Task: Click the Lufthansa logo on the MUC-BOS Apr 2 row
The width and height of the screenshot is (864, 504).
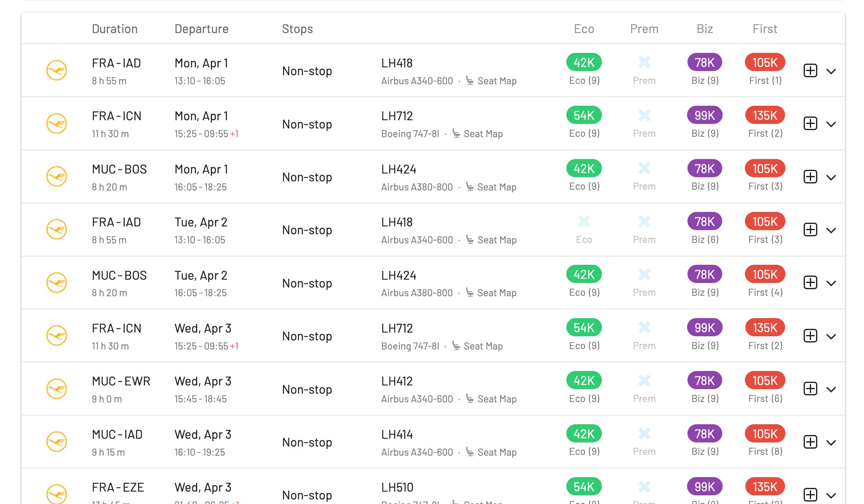Action: 57,283
